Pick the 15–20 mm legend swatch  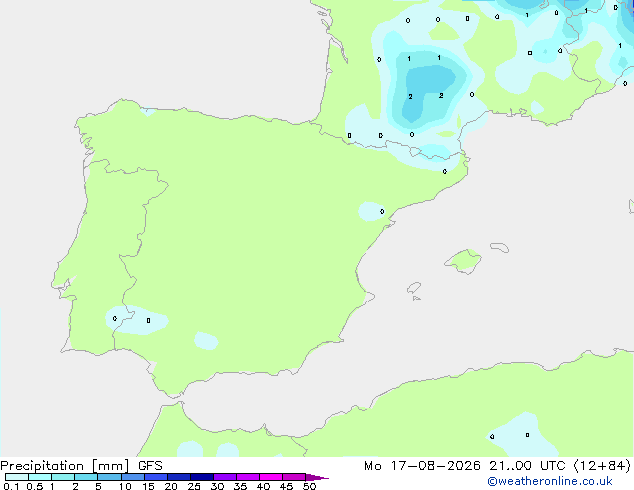pos(155,477)
